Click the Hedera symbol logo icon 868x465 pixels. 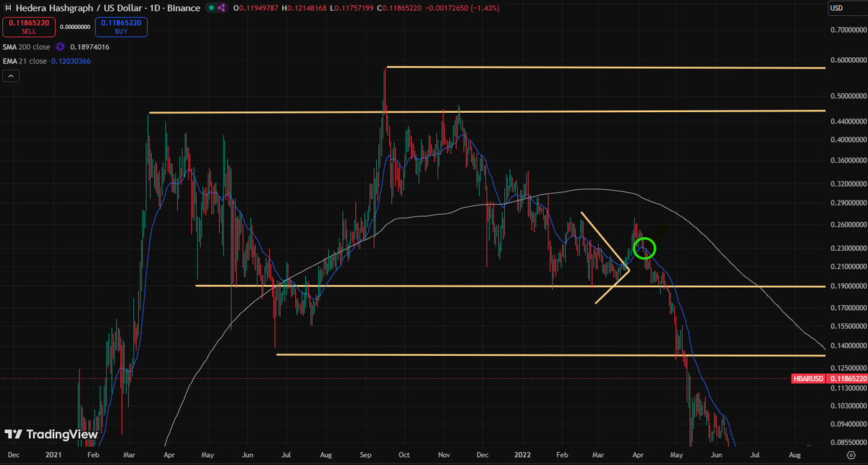pos(8,8)
